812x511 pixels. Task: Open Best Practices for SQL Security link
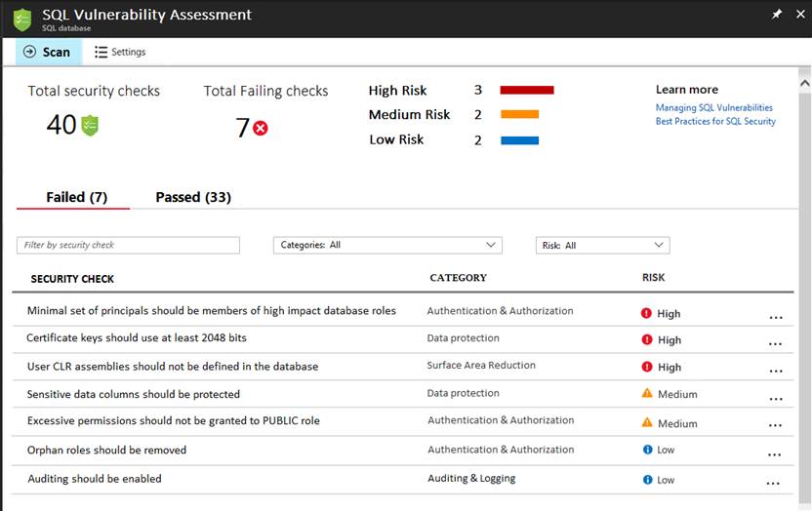click(x=715, y=121)
